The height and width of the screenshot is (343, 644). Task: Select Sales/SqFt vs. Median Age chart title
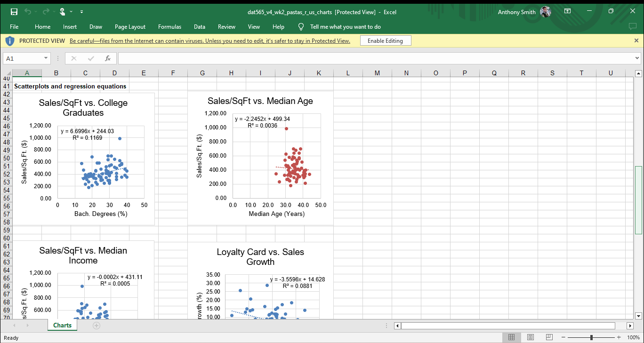pyautogui.click(x=260, y=101)
